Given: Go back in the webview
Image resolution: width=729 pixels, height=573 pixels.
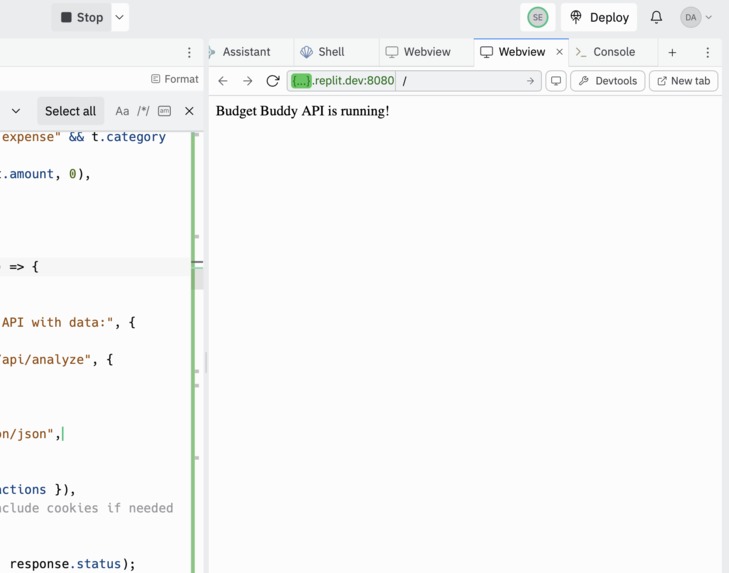Looking at the screenshot, I should 223,81.
